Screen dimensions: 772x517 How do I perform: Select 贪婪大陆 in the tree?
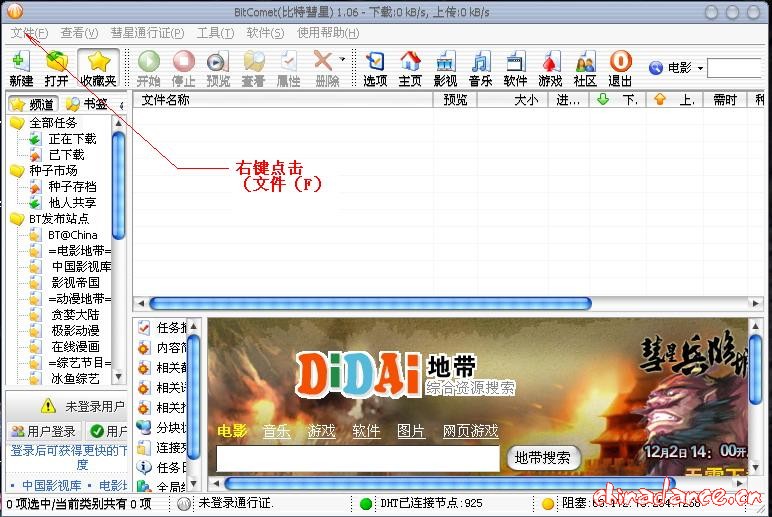tap(75, 315)
